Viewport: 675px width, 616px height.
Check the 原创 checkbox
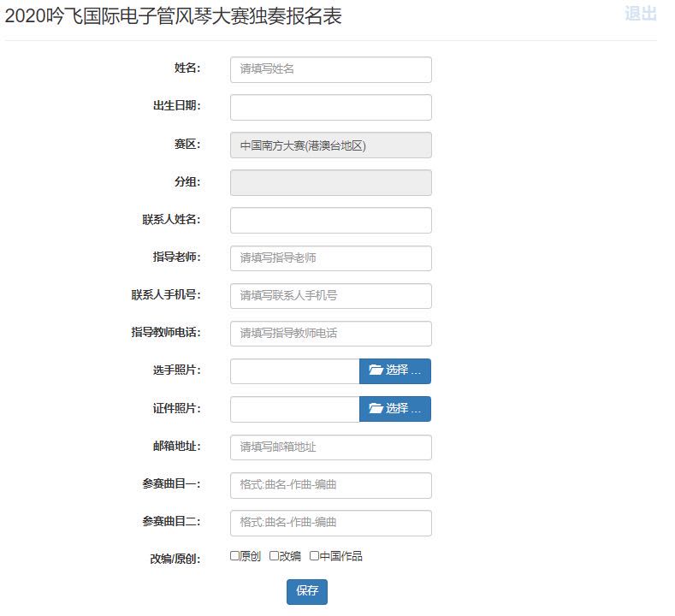[x=235, y=556]
